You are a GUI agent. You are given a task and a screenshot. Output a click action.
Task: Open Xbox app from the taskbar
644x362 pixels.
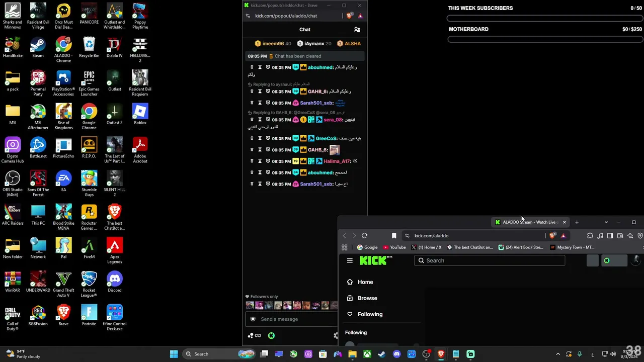click(x=367, y=354)
